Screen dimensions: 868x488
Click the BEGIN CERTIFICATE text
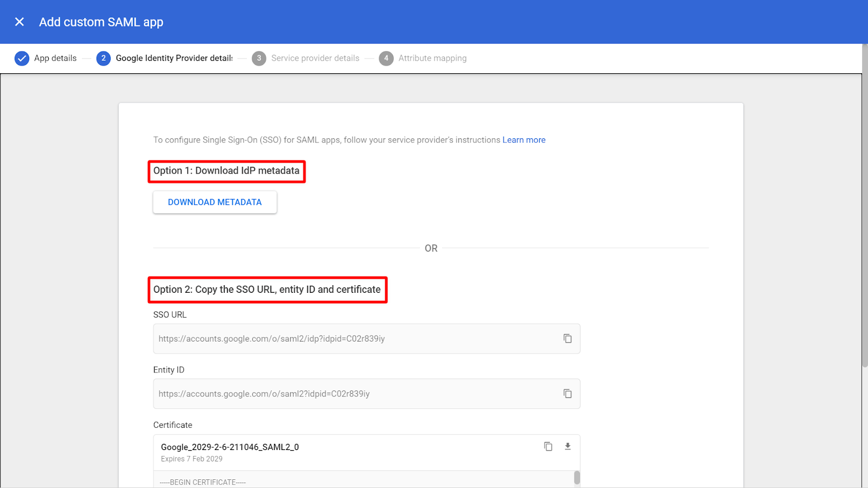tap(202, 482)
